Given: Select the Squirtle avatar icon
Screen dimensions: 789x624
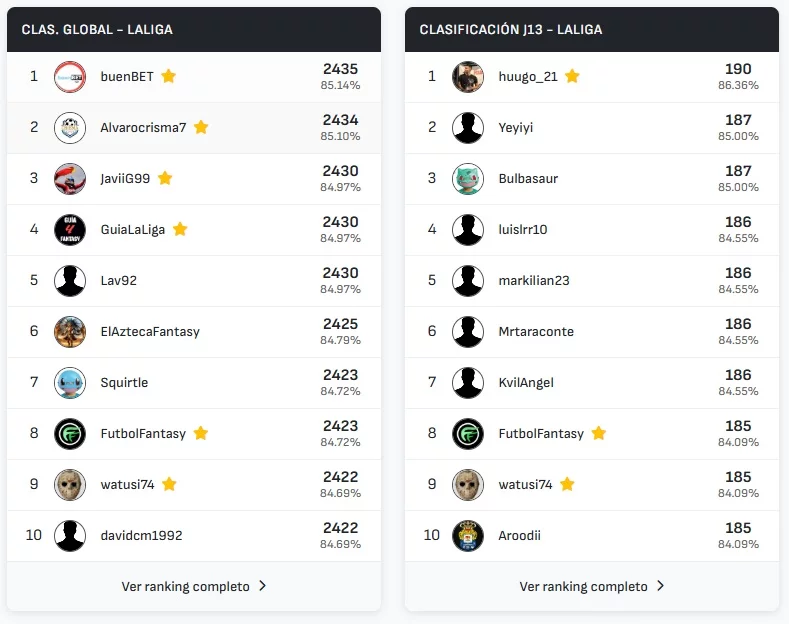Looking at the screenshot, I should pyautogui.click(x=69, y=382).
